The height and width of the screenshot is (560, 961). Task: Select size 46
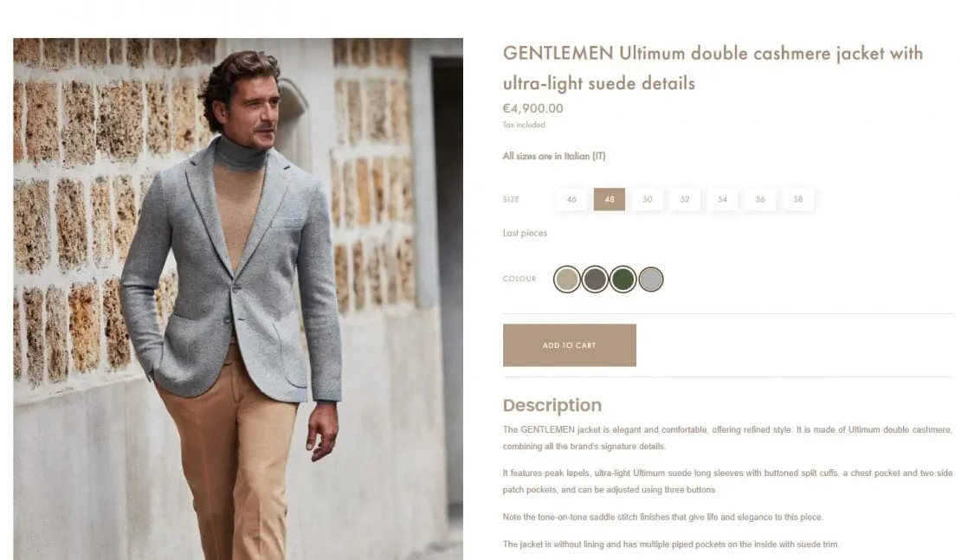coord(571,199)
